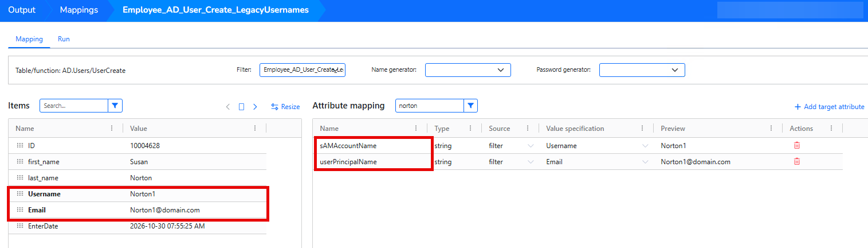Grab the drag handle of ID row
Viewport: 868px width, 248px height.
[x=20, y=146]
